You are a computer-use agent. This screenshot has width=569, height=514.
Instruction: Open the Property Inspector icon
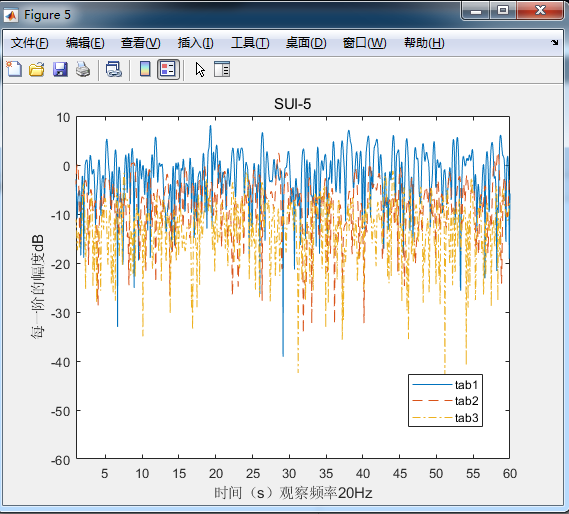222,69
